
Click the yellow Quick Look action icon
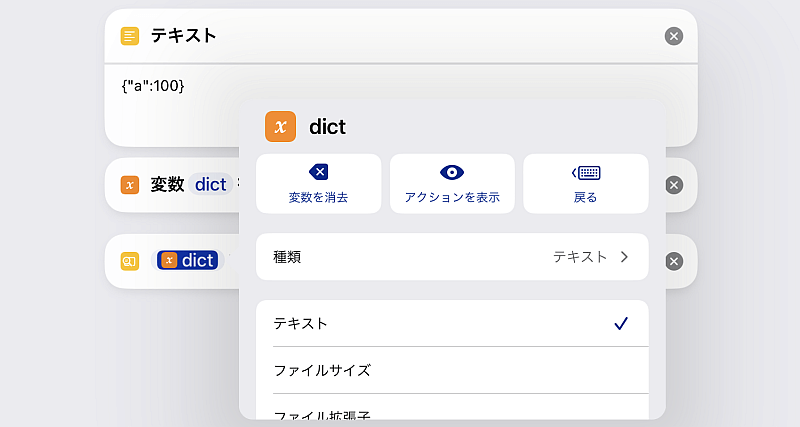pos(130,261)
